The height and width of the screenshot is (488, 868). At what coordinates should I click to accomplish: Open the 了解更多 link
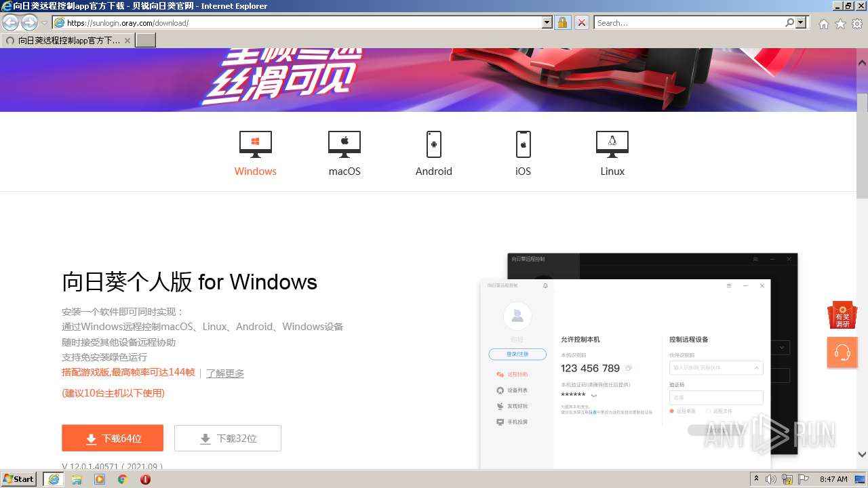coord(225,373)
